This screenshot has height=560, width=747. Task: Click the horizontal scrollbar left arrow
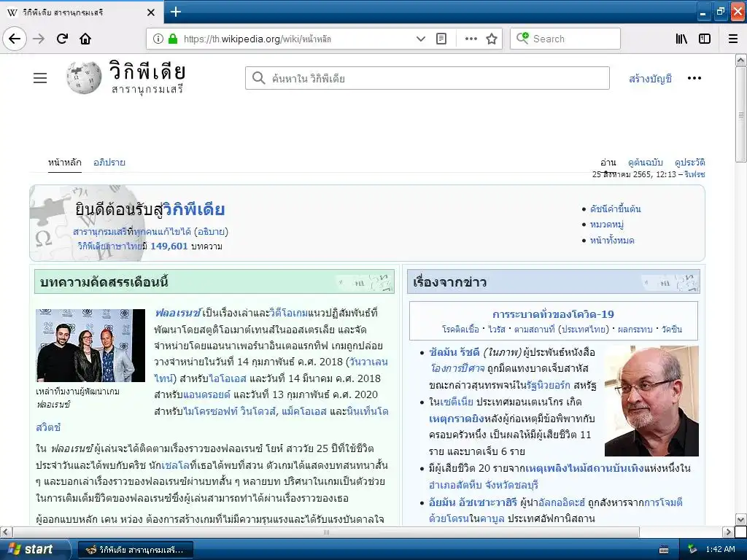coord(6,532)
